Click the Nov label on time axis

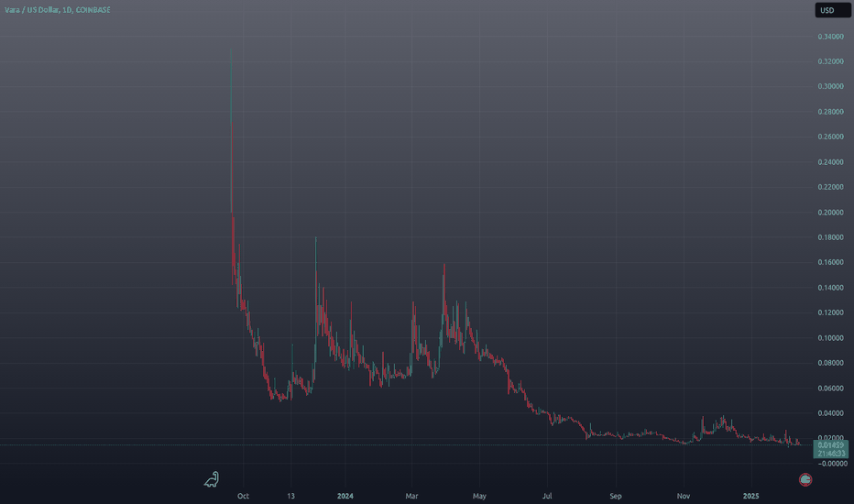pyautogui.click(x=683, y=496)
